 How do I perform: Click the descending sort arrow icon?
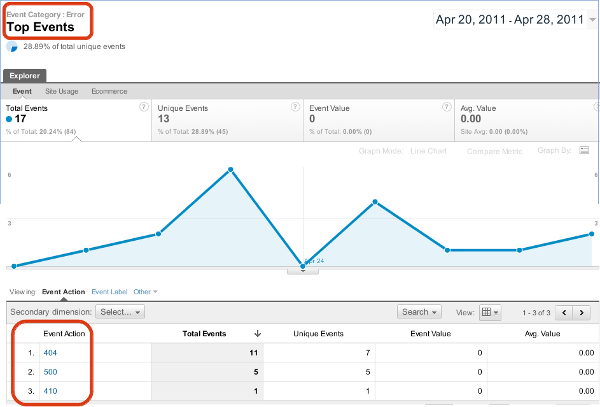click(x=258, y=334)
